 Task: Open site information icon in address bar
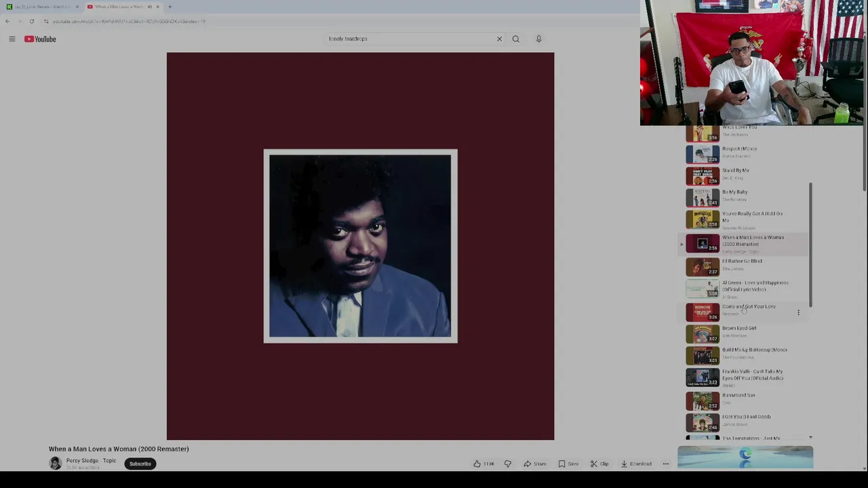pos(46,21)
